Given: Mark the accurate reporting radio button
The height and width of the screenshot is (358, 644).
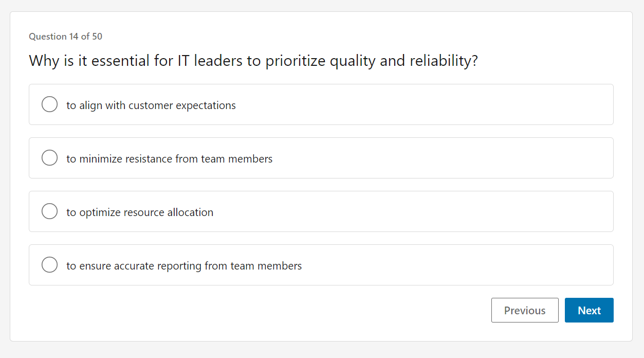Looking at the screenshot, I should click(x=49, y=265).
